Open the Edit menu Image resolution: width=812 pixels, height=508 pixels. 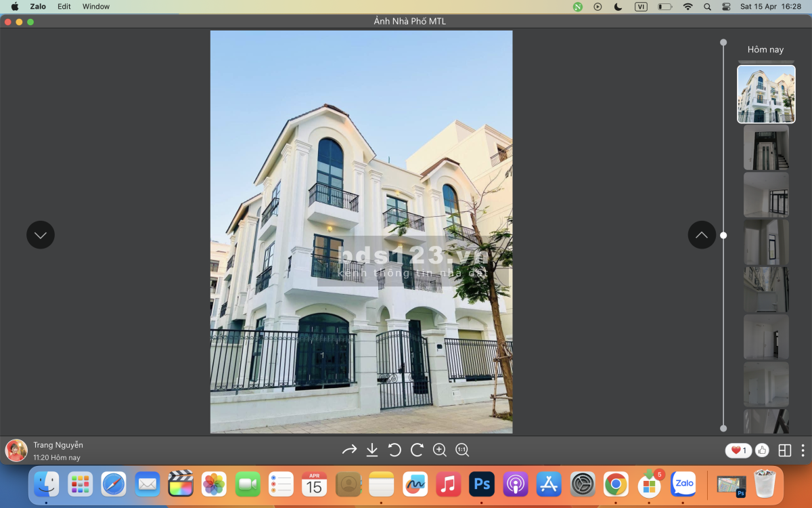pyautogui.click(x=64, y=7)
